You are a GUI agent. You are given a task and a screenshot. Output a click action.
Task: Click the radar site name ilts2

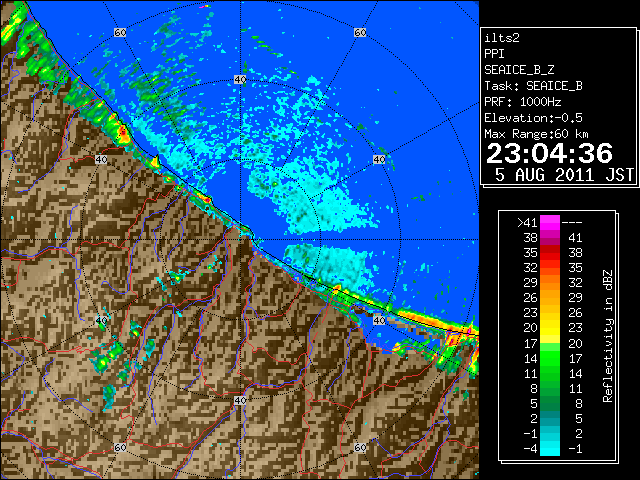click(x=502, y=38)
